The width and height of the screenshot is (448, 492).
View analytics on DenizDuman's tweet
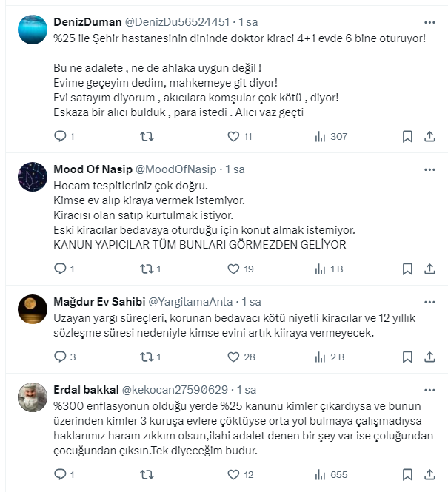click(x=321, y=137)
